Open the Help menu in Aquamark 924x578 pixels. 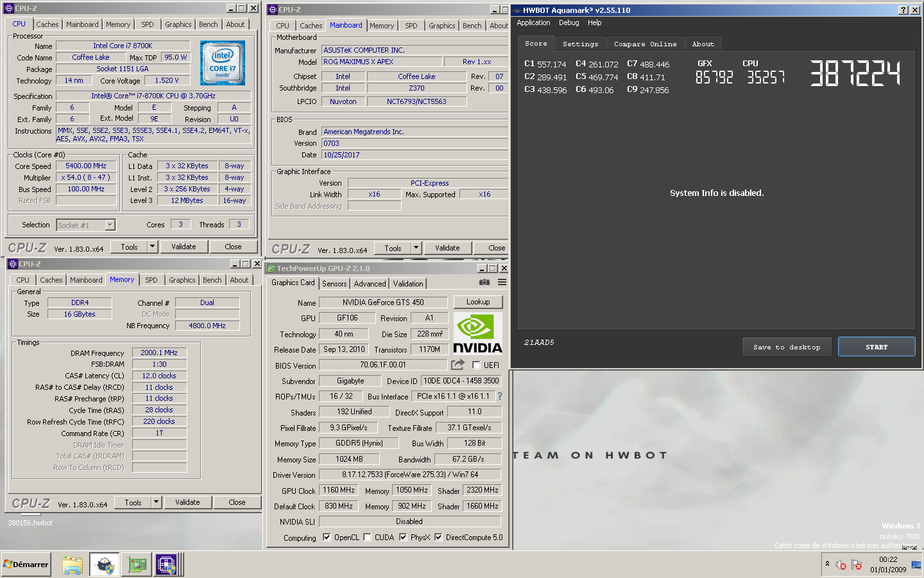point(595,22)
